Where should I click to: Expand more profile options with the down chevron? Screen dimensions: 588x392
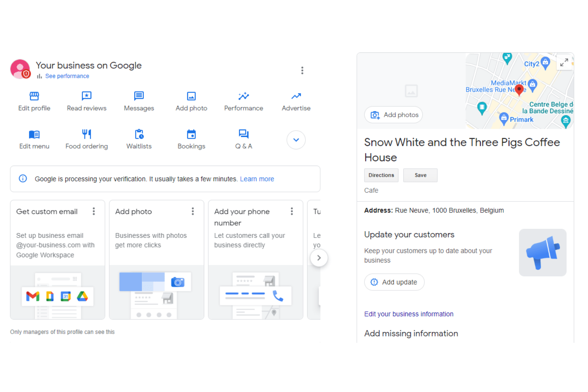tap(296, 140)
